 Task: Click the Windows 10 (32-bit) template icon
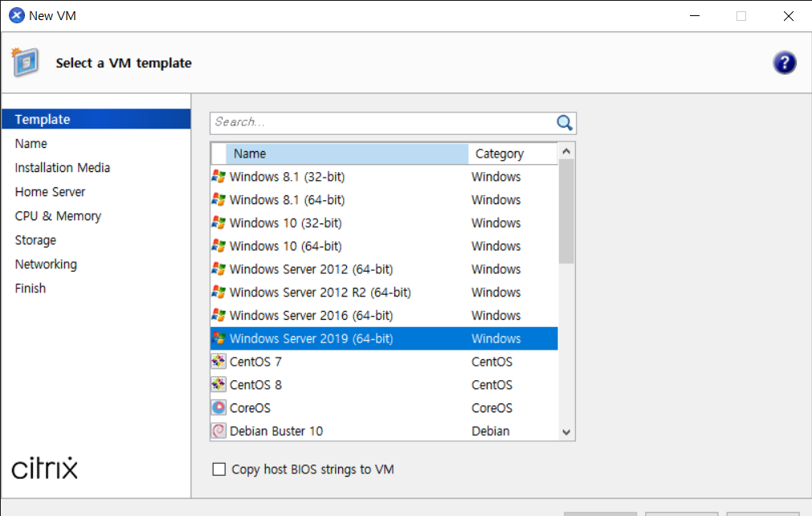218,223
